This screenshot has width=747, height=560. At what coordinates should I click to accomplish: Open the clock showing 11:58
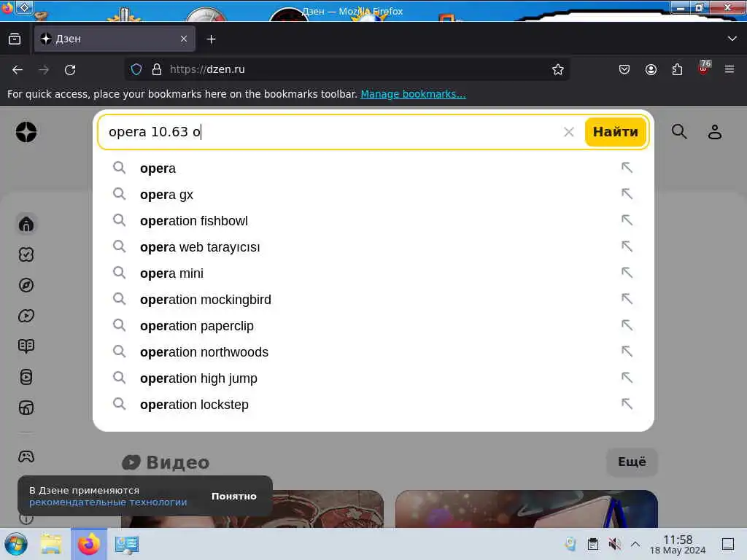(x=678, y=544)
